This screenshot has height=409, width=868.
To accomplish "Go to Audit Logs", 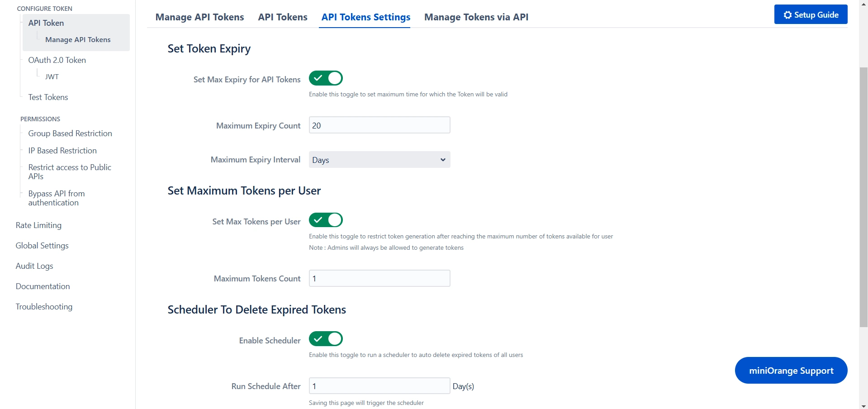I will tap(34, 266).
